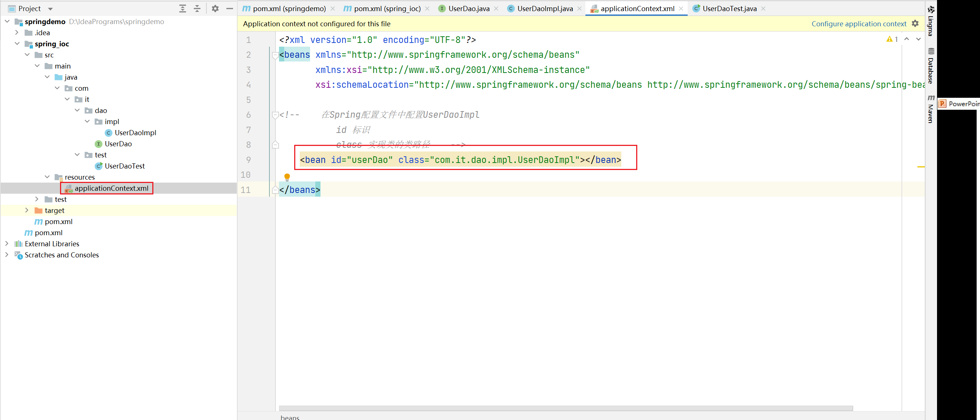Go to next highlighted error arrow

pyautogui.click(x=918, y=39)
